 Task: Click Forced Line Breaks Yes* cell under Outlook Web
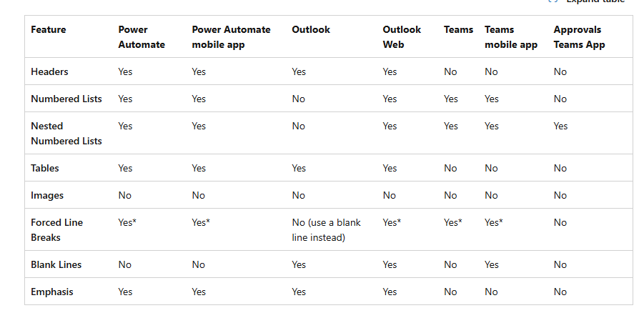point(392,223)
